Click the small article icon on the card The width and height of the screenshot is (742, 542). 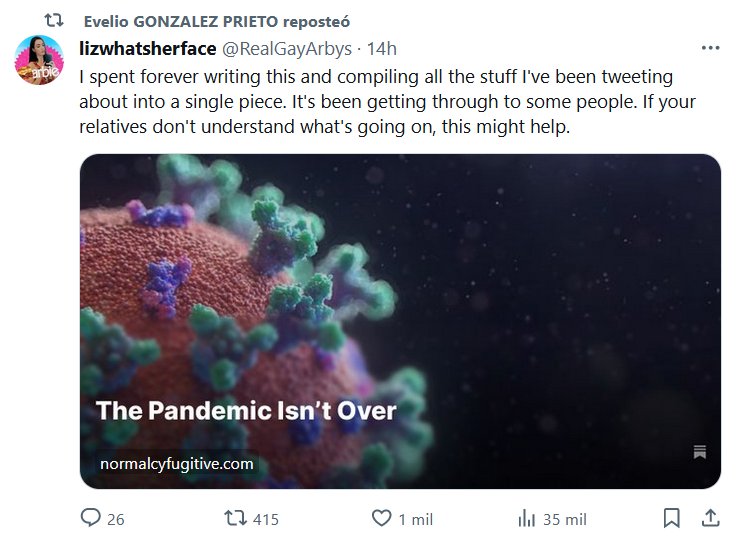pyautogui.click(x=700, y=452)
